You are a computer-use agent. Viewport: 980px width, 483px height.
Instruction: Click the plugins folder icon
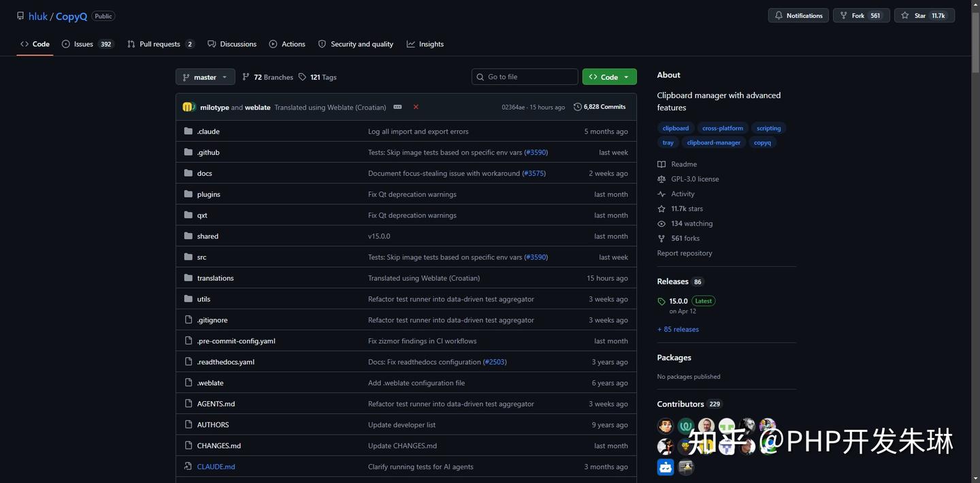pyautogui.click(x=189, y=194)
